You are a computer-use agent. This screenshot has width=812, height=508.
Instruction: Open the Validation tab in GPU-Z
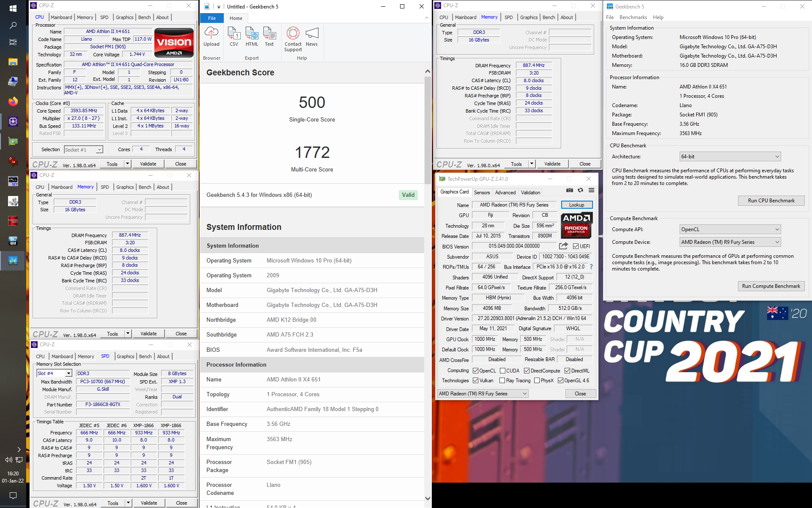click(530, 192)
